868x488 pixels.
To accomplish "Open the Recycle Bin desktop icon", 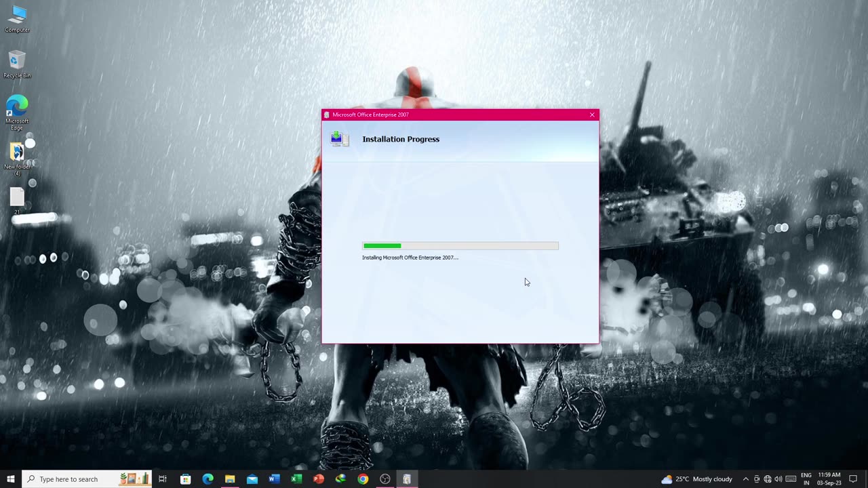I will point(17,64).
